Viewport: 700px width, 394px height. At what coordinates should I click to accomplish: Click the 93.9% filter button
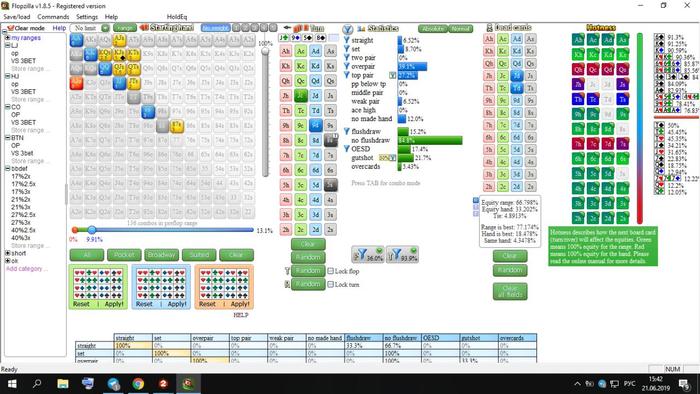click(x=402, y=254)
